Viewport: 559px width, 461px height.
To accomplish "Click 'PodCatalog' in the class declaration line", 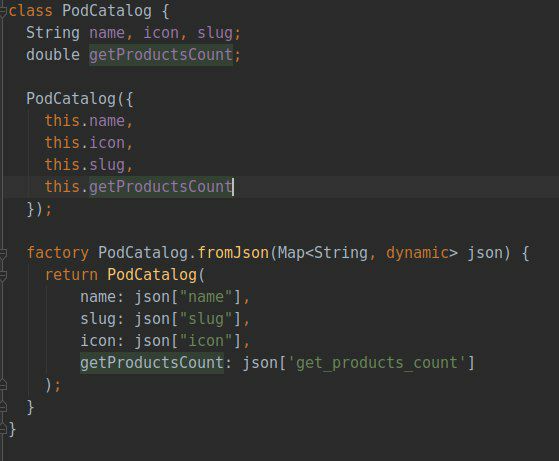I will pos(107,11).
